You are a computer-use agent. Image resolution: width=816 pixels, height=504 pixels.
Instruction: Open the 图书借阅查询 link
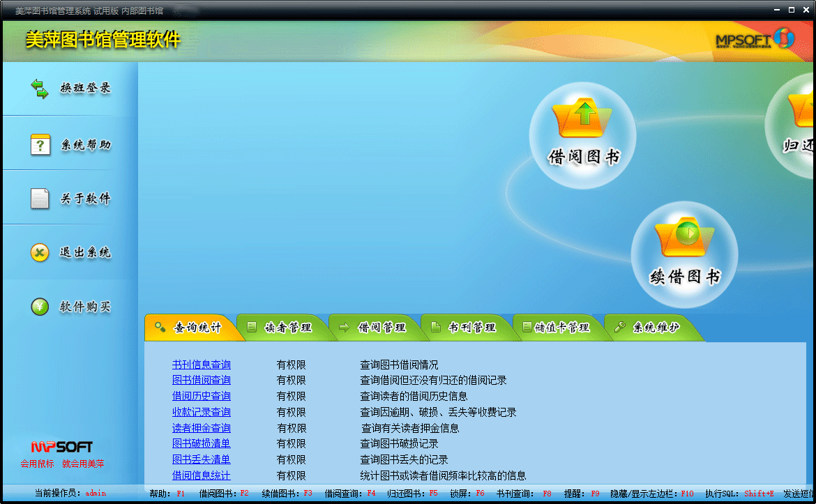click(202, 380)
